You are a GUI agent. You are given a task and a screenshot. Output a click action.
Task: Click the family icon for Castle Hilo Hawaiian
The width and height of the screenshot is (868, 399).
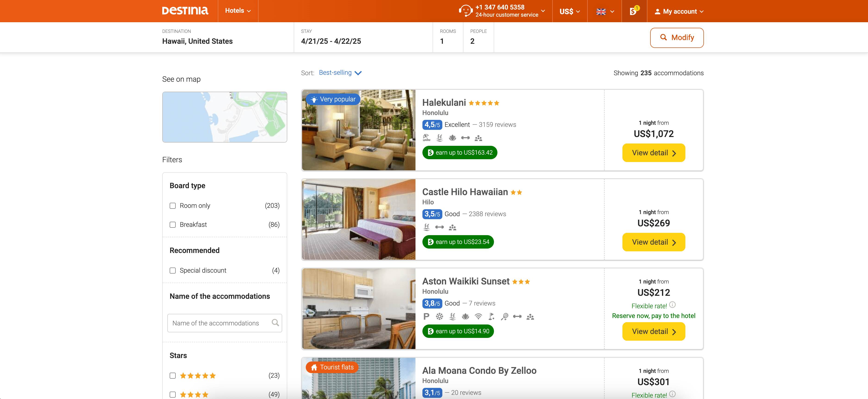tap(452, 228)
